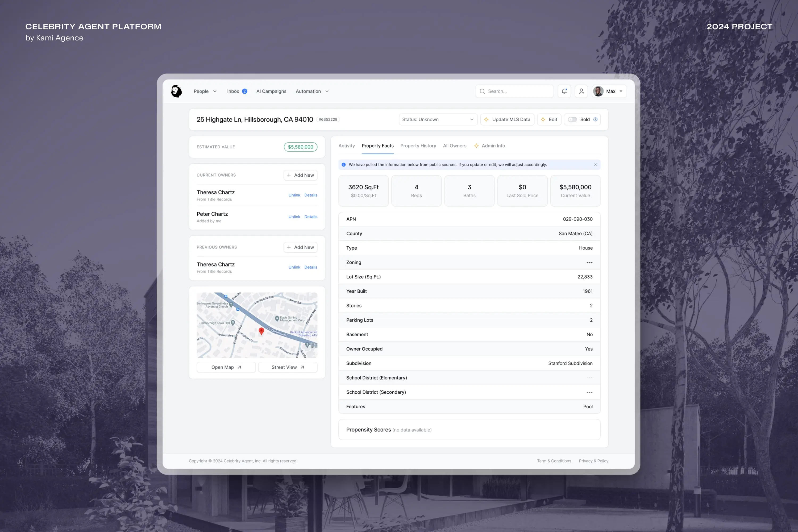This screenshot has width=798, height=532.
Task: Click Street View link on map
Action: (287, 367)
